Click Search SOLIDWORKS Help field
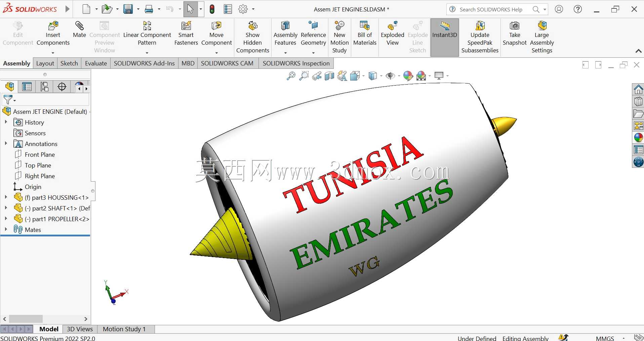The width and height of the screenshot is (644, 341). click(491, 9)
